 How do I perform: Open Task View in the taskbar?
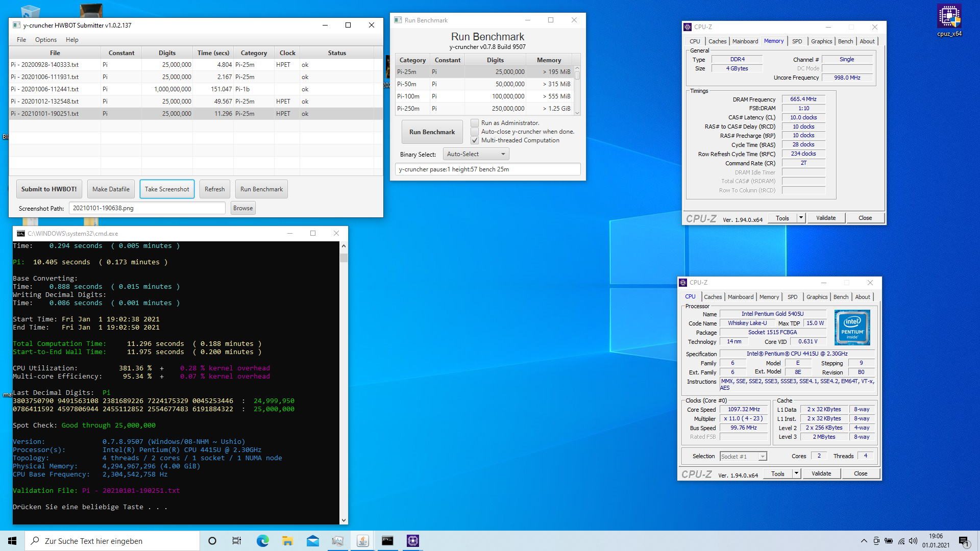(x=237, y=541)
